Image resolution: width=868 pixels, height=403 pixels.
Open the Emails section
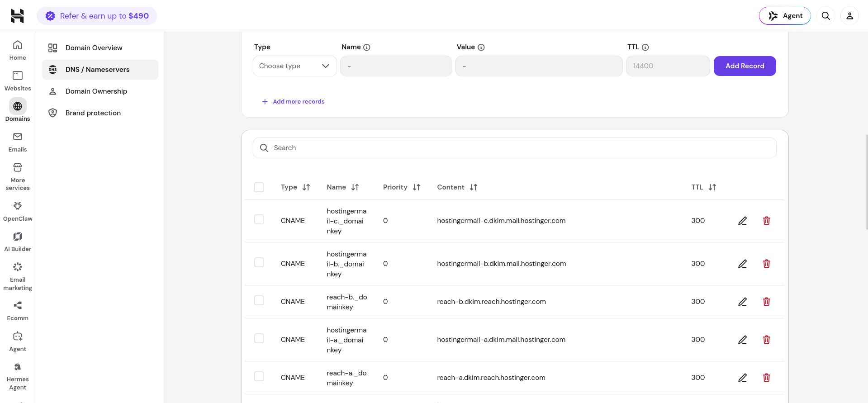click(18, 142)
